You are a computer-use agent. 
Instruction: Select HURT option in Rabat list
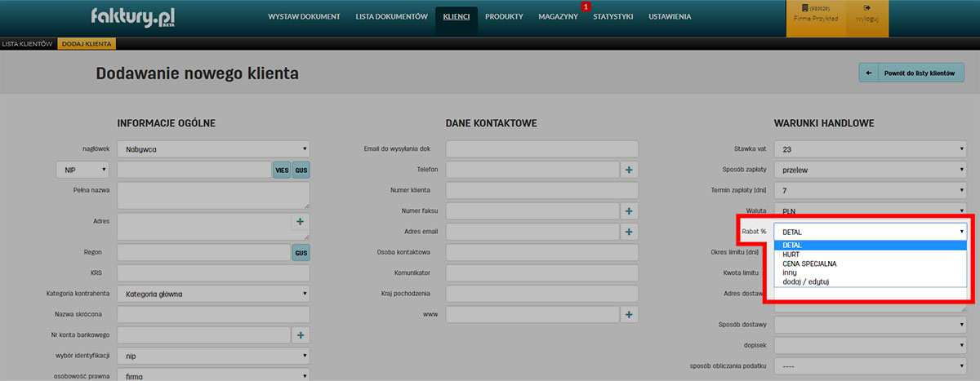790,255
